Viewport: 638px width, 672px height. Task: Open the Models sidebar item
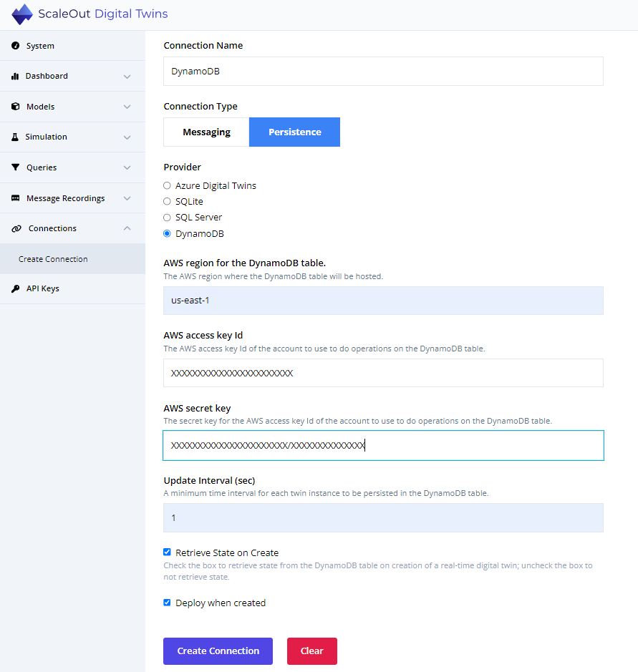[x=72, y=107]
